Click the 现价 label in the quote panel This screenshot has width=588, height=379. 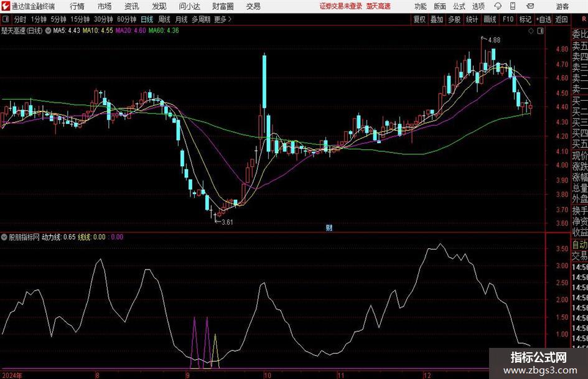(580, 156)
